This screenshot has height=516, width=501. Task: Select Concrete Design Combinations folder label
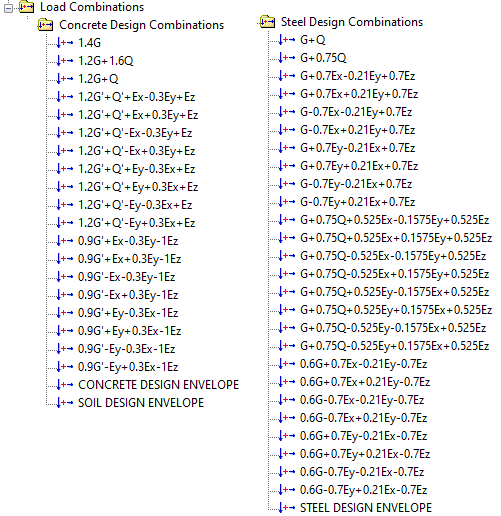[142, 25]
